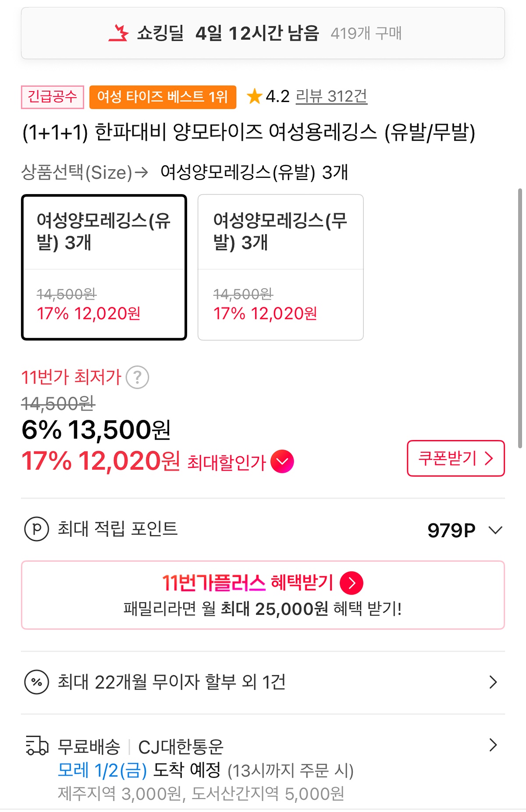Click the delivery truck icon
The width and height of the screenshot is (526, 812).
[37, 745]
